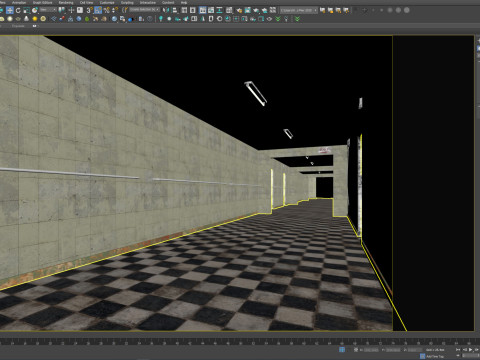480x360 pixels.
Task: Go to the start frame
Action: (x=458, y=350)
